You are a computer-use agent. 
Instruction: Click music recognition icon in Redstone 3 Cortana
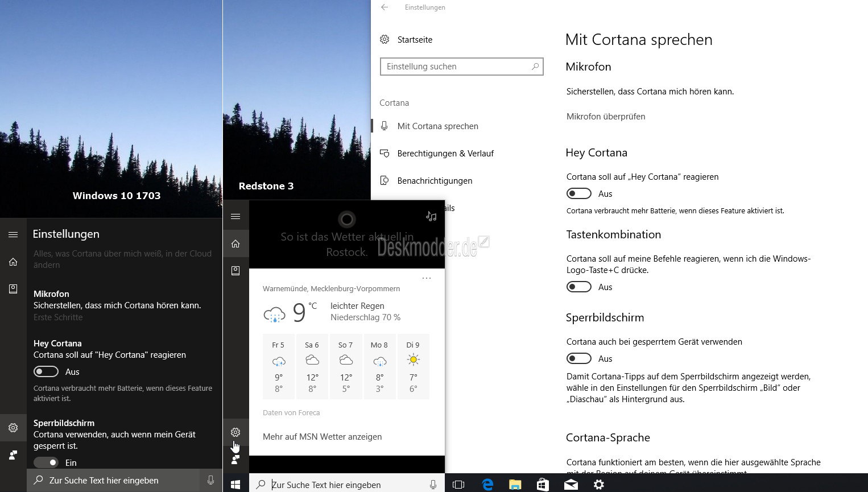431,216
